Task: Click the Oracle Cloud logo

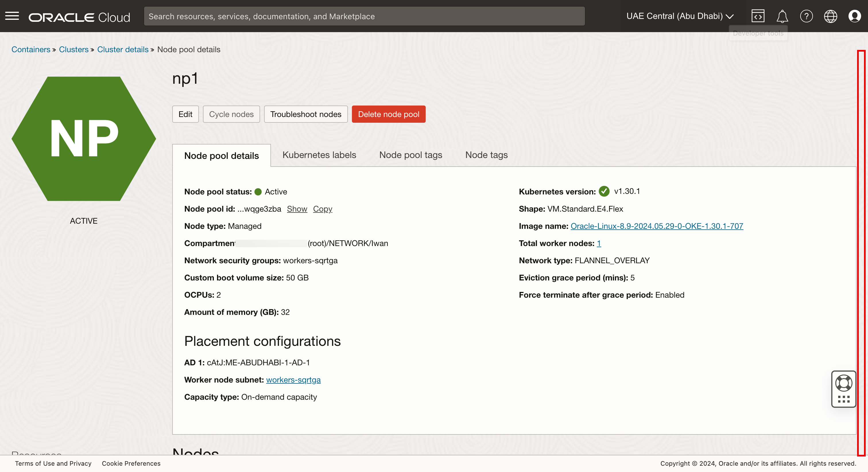Action: click(79, 17)
